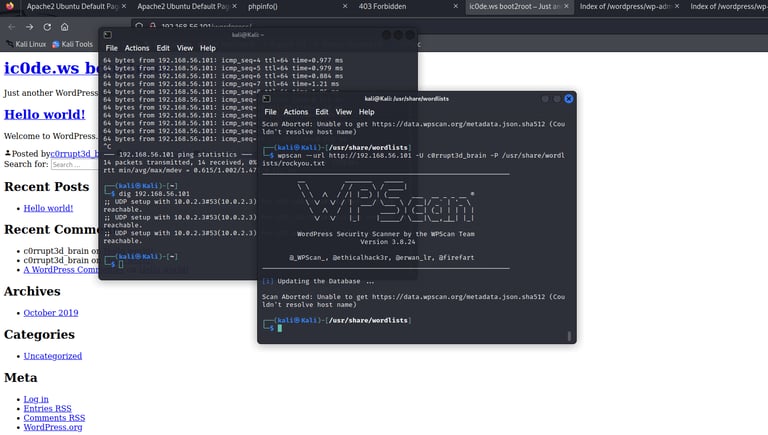Screen dimensions: 768x435
Task: Open the Uncategorized category
Action: [53, 356]
